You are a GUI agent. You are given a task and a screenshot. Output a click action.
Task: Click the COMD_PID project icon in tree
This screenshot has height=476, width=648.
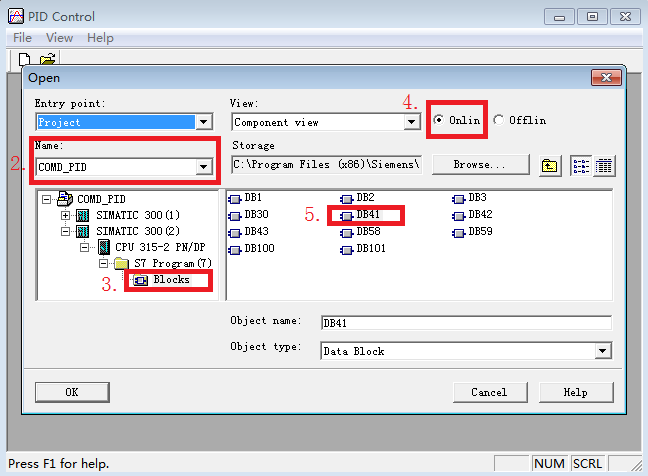(64, 199)
